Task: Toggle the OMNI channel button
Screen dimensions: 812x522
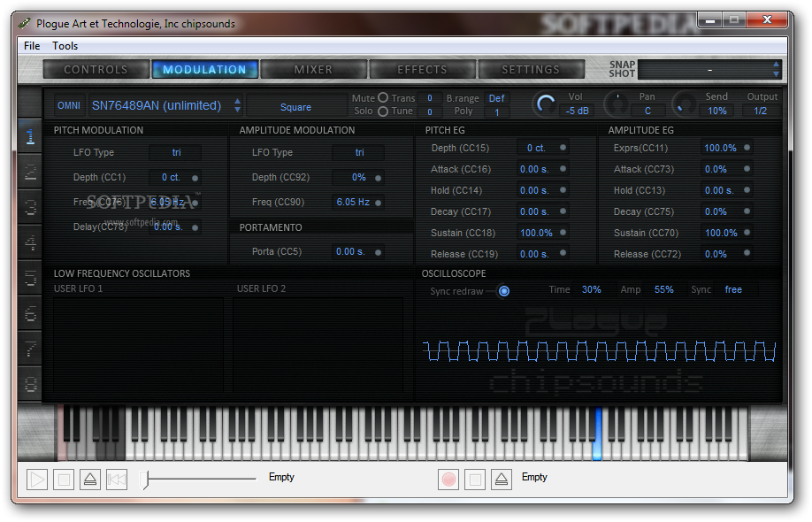Action: pos(69,105)
